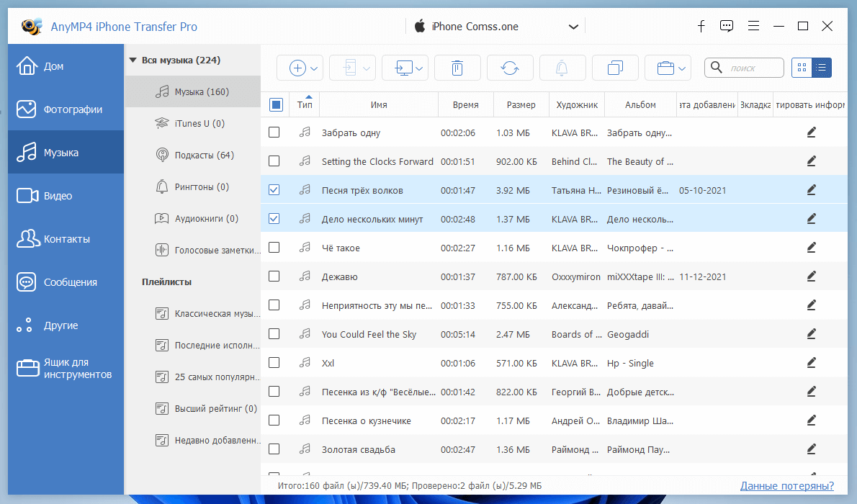Viewport: 857px width, 504px height.
Task: Edit info for Золотая свадьба track
Action: (x=811, y=449)
